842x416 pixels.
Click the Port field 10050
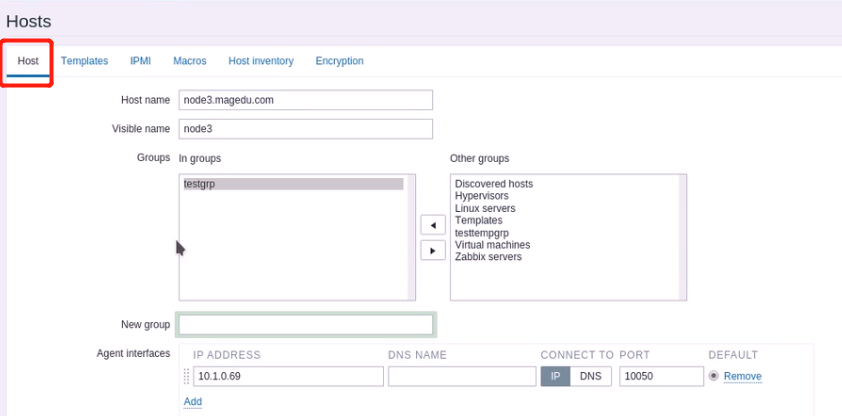pos(661,376)
